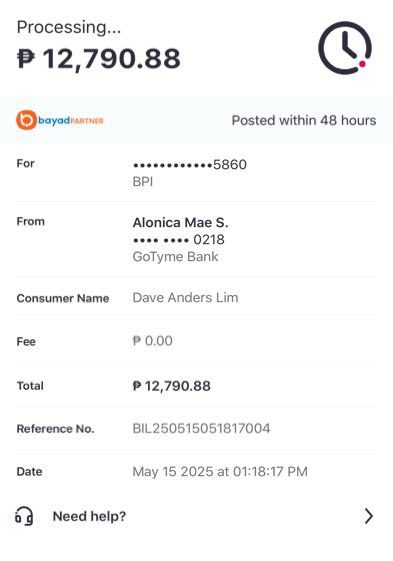Image resolution: width=393 pixels, height=561 pixels.
Task: Tap the large ₱ 12,790.88 amount
Action: pyautogui.click(x=98, y=59)
